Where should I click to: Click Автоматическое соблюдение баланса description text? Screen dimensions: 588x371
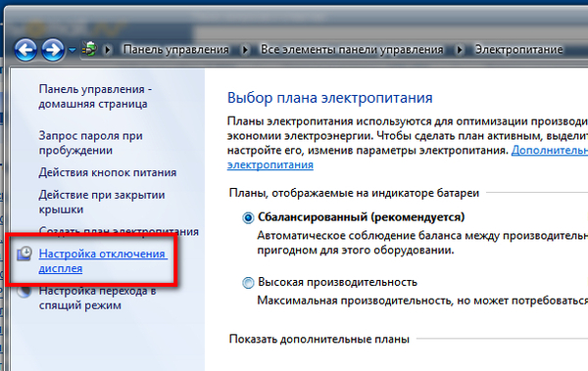click(x=422, y=243)
